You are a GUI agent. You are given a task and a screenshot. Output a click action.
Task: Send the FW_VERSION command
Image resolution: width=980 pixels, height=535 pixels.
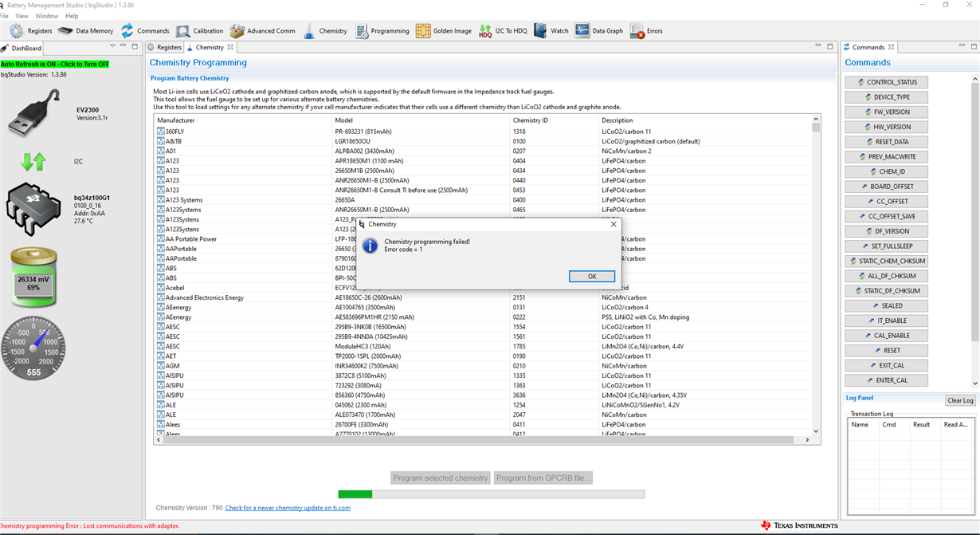click(x=886, y=112)
